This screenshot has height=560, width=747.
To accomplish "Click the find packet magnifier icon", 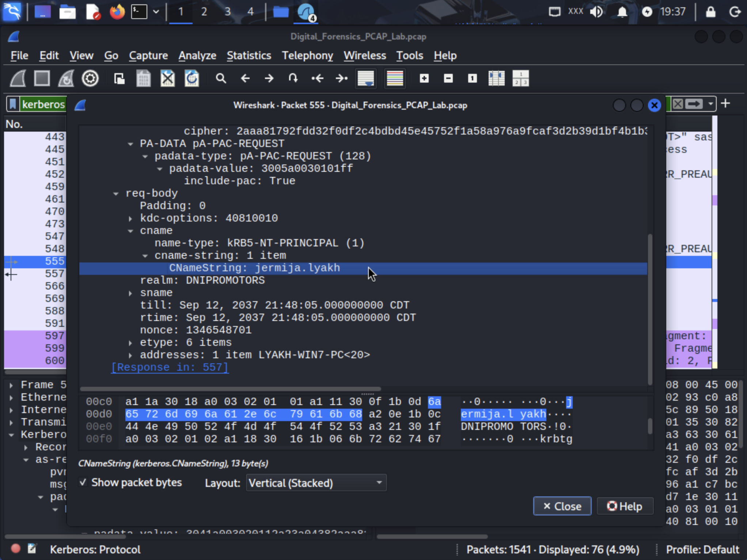I will (221, 78).
